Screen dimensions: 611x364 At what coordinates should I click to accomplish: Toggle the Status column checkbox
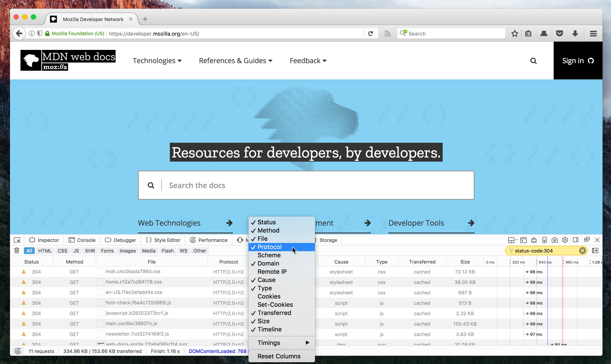[266, 222]
